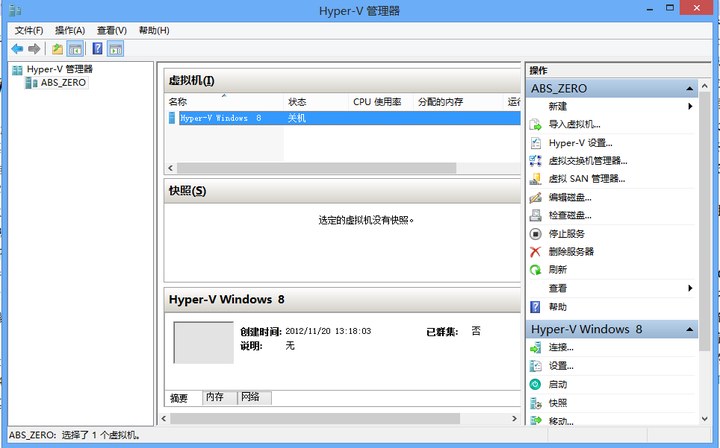Click the 编辑磁盘 pencil icon
This screenshot has height=448, width=720.
535,197
